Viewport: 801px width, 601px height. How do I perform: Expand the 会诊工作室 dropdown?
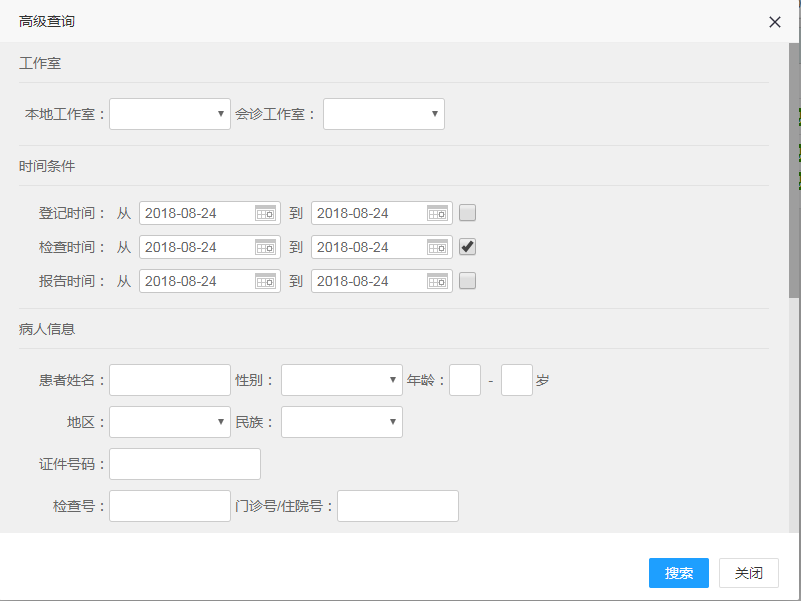384,114
